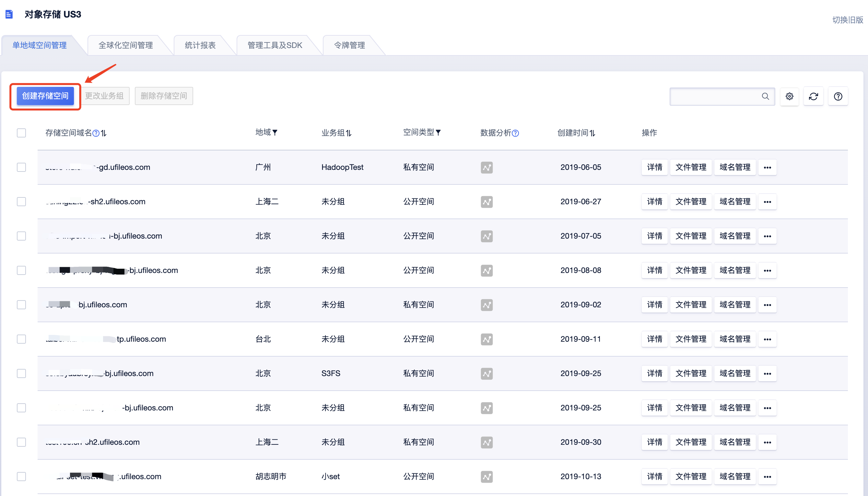This screenshot has width=868, height=496.
Task: Click the help icon beside 存储空间域名
Action: coord(96,133)
